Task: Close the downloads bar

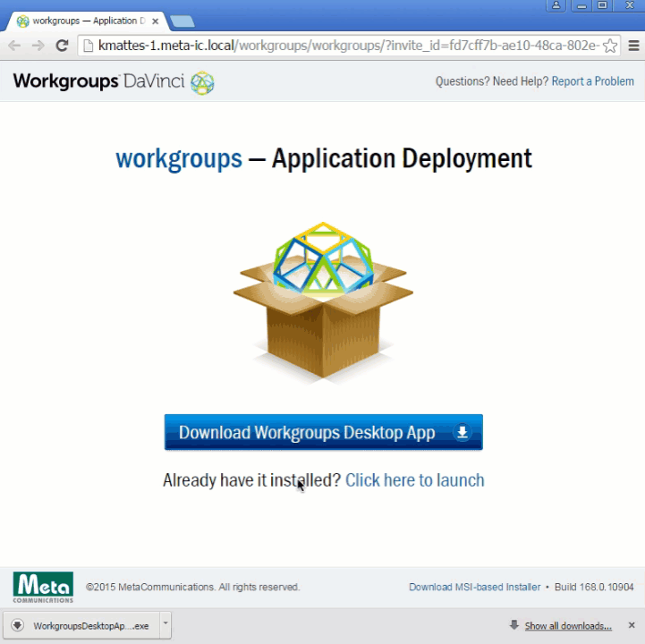Action: 632,625
